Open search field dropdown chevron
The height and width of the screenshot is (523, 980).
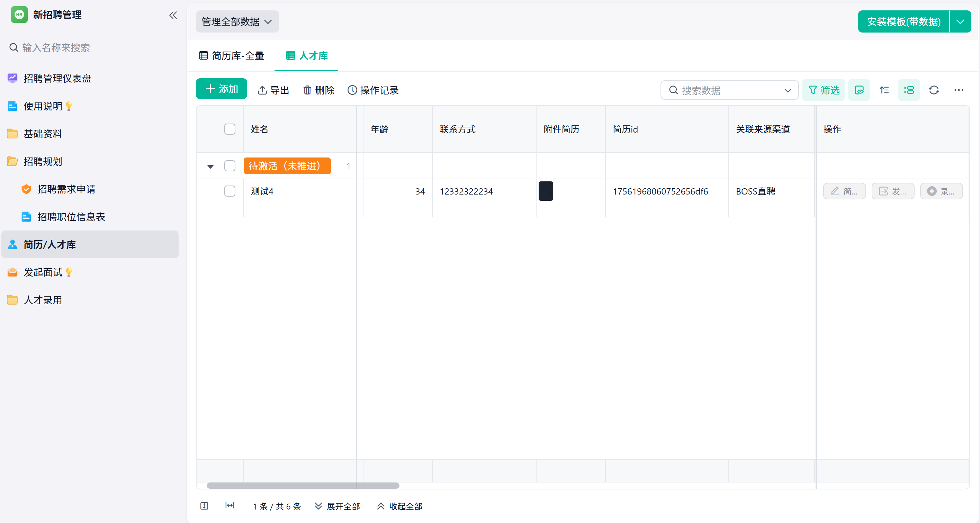click(x=788, y=91)
